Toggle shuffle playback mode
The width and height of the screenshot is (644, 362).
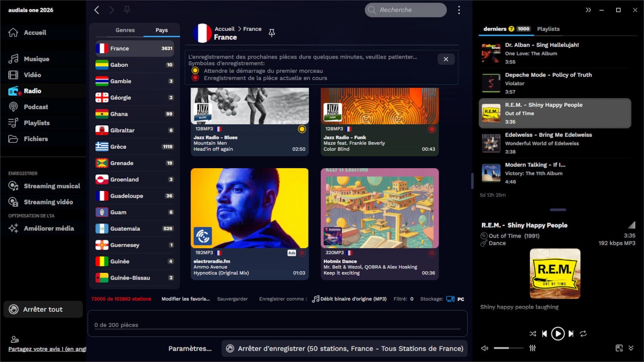click(533, 334)
